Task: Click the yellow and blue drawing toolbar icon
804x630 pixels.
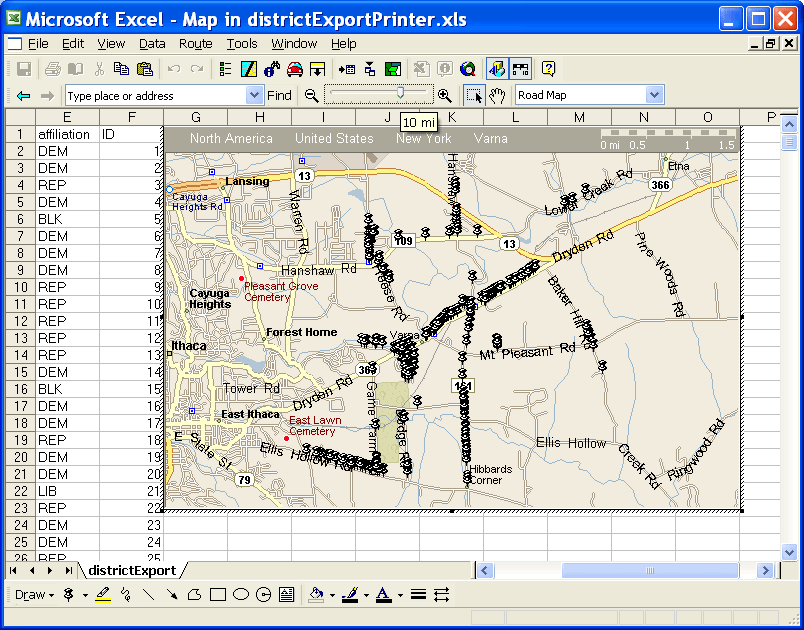Action: [x=249, y=69]
